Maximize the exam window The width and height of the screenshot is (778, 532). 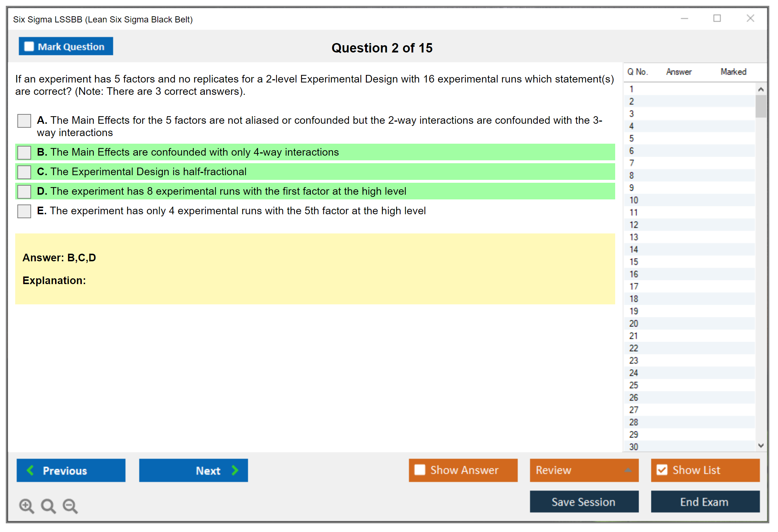[x=717, y=18]
